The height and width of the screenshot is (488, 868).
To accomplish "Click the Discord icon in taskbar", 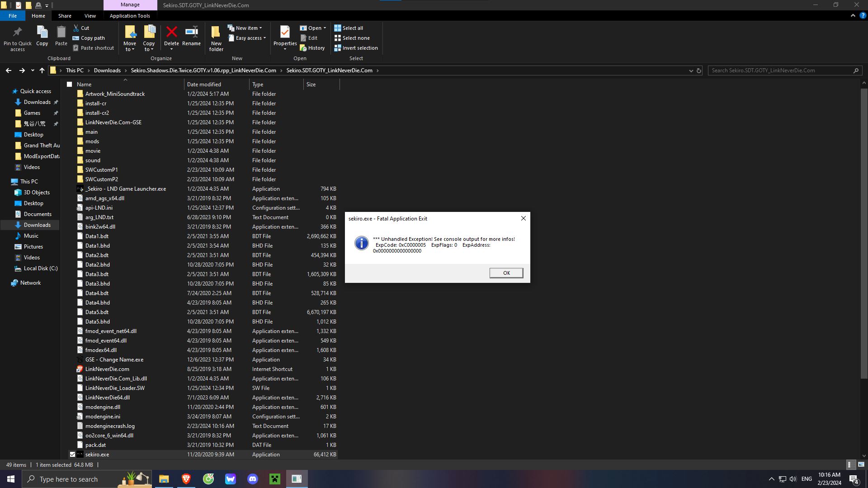I will click(x=252, y=479).
